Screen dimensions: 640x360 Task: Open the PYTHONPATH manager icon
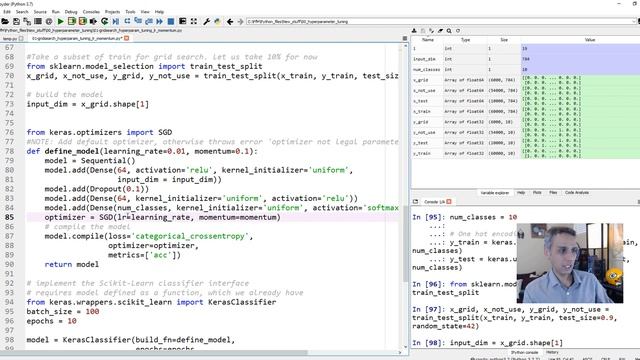[218, 21]
